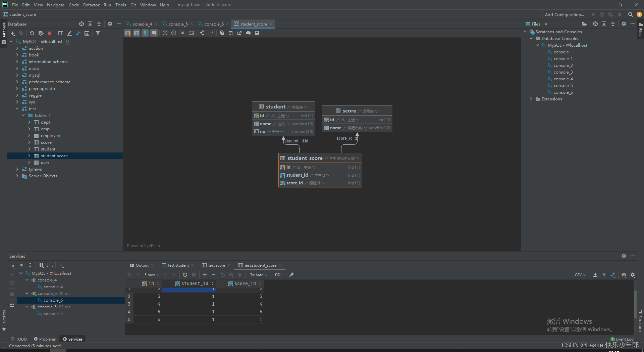
Task: Switch to console_5 editor tab
Action: (x=178, y=24)
